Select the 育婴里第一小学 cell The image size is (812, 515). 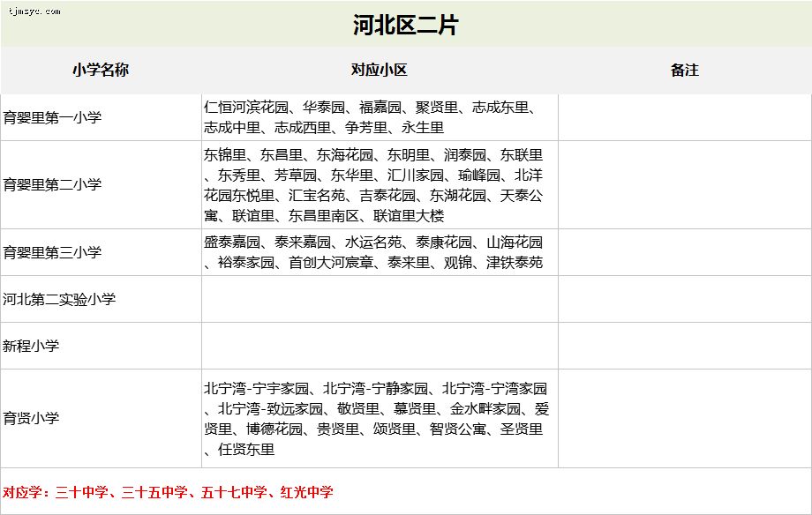[x=53, y=117]
